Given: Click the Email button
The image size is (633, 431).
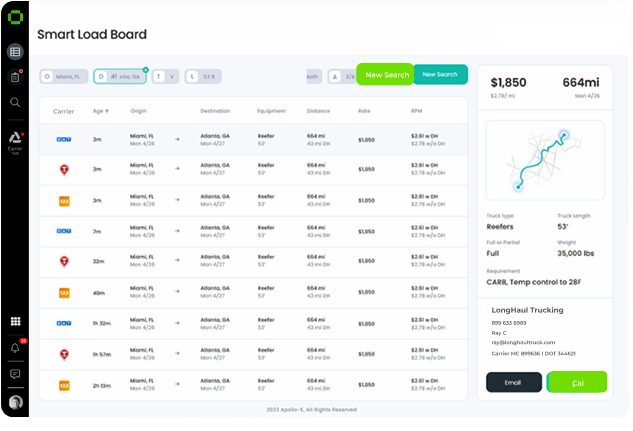Looking at the screenshot, I should 514,382.
